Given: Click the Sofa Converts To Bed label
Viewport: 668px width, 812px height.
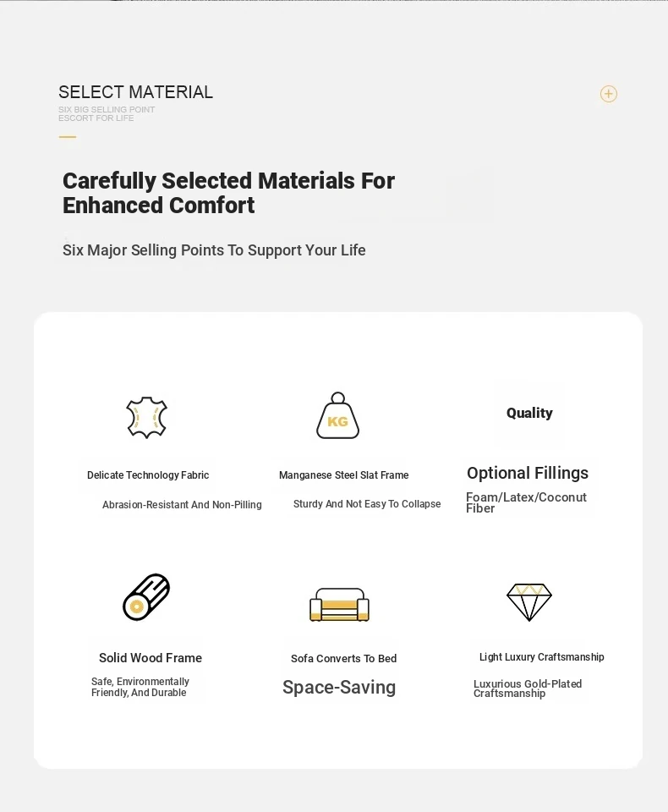Looking at the screenshot, I should [344, 658].
